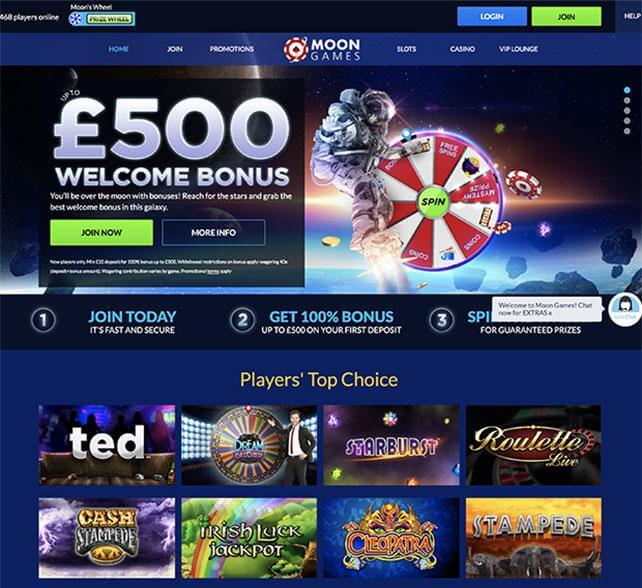Viewport: 642px width, 588px height.
Task: Open the live chat avatar icon
Action: pyautogui.click(x=625, y=309)
